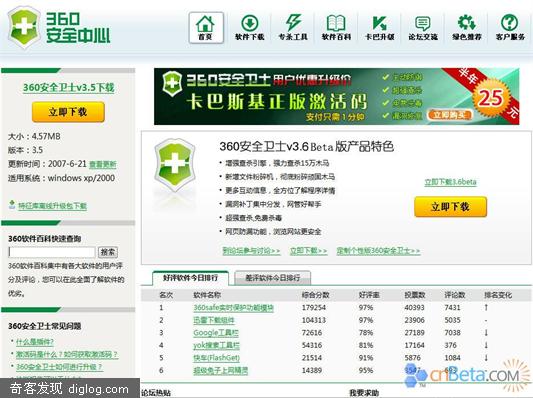Image resolution: width=533 pixels, height=398 pixels.
Task: Click the 立即下载3.6beta link
Action: (450, 182)
